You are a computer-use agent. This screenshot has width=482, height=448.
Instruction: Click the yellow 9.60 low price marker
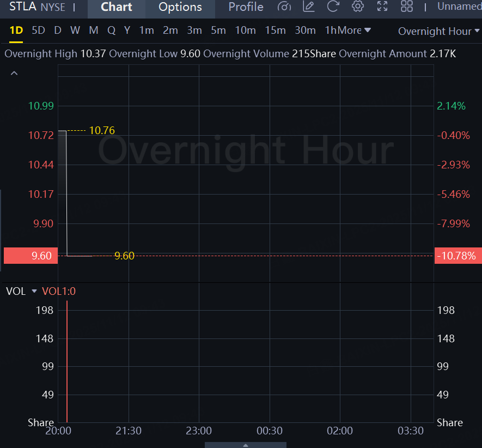click(x=124, y=256)
